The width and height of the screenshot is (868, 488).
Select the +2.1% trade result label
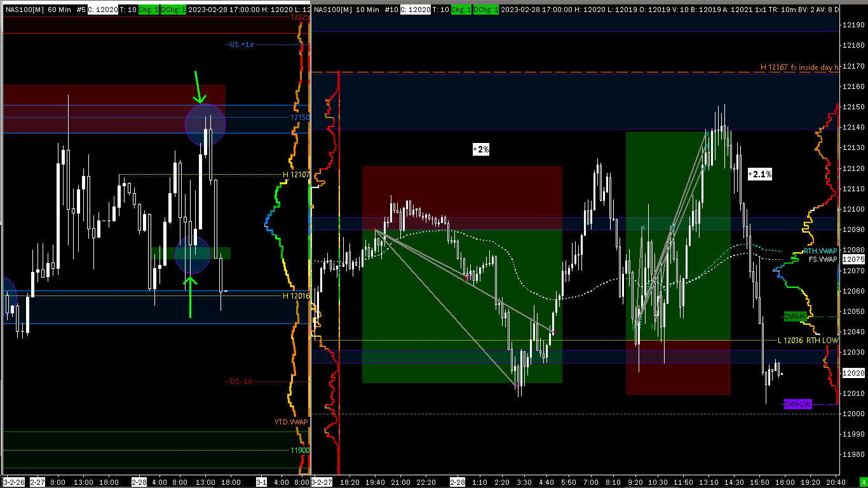(x=760, y=174)
